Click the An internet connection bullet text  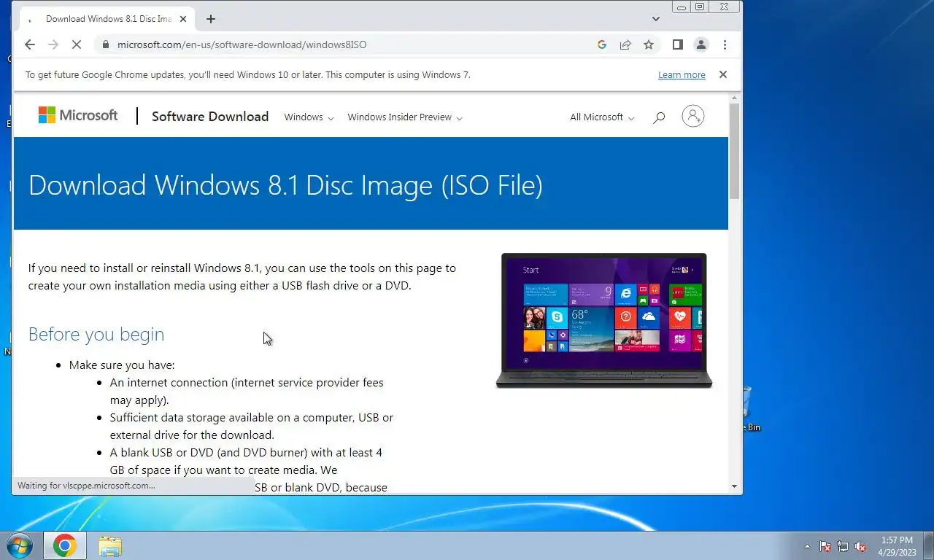[x=247, y=391]
